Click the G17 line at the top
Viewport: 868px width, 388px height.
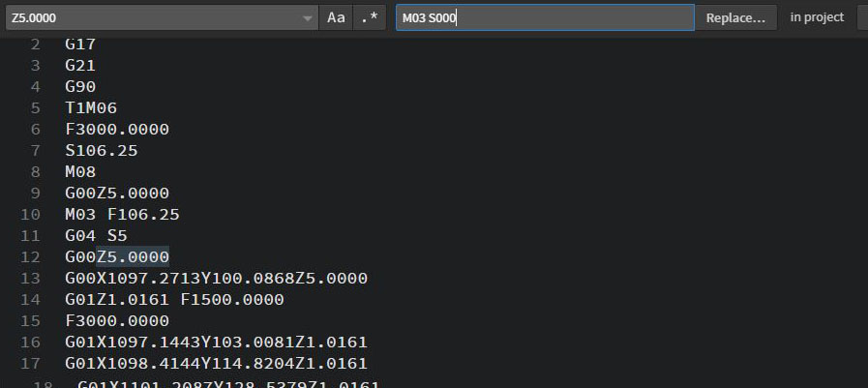79,44
